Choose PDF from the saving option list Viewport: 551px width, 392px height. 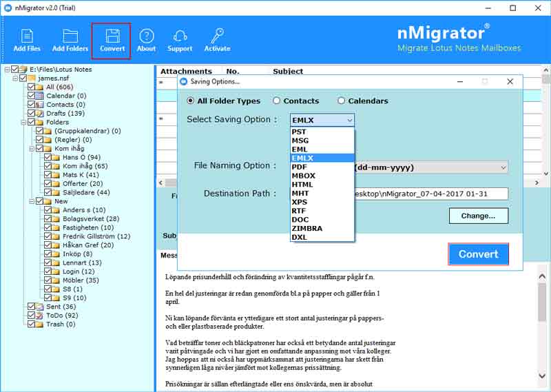322,167
